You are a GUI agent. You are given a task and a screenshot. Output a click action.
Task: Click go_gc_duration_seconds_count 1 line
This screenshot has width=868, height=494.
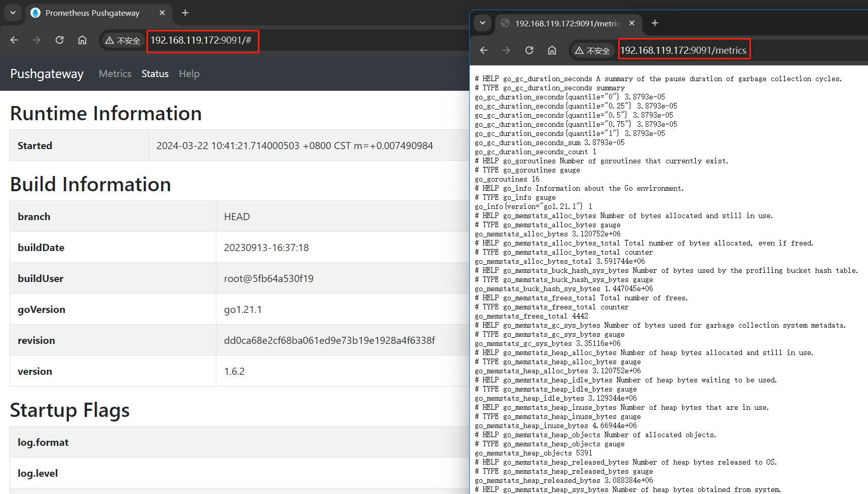[x=535, y=152]
